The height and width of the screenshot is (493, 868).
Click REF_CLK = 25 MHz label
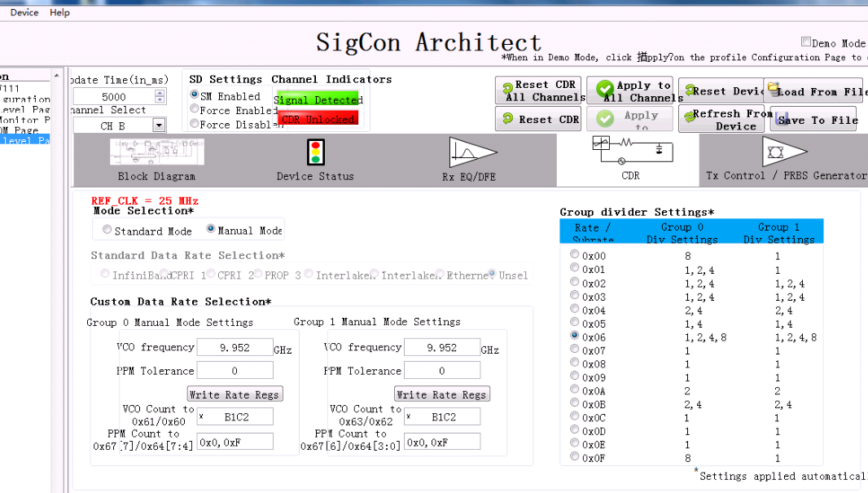144,200
